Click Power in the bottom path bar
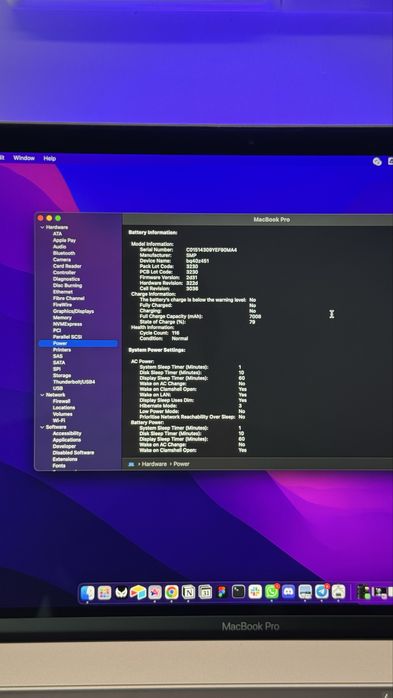 click(181, 464)
